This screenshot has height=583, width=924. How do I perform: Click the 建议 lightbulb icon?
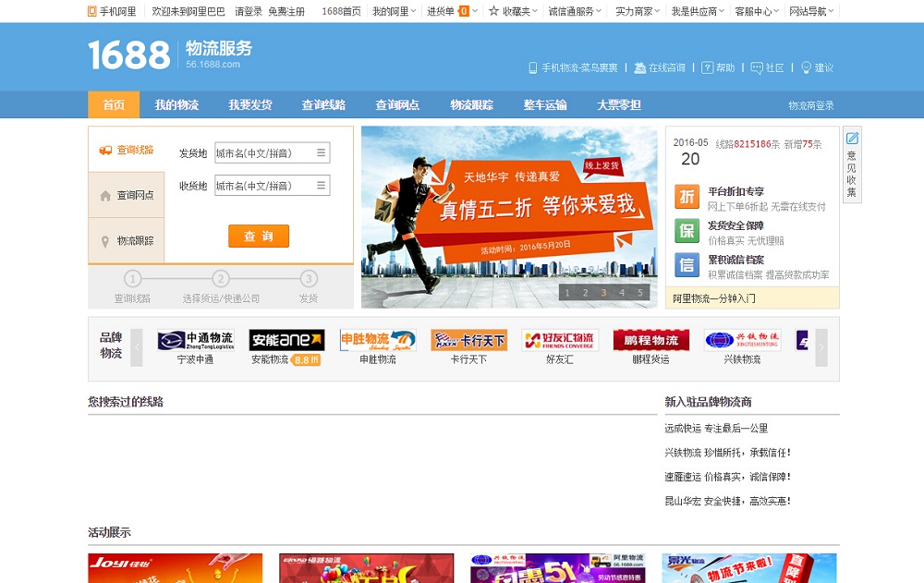coord(806,67)
